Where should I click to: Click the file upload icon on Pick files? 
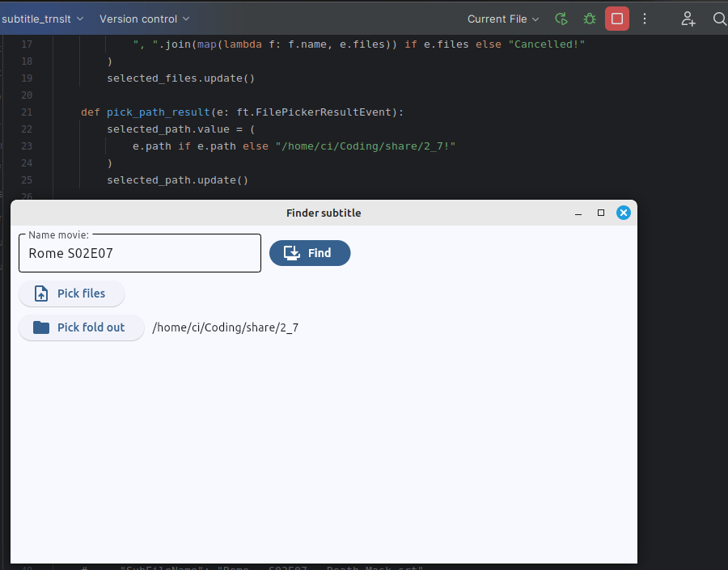coord(41,293)
